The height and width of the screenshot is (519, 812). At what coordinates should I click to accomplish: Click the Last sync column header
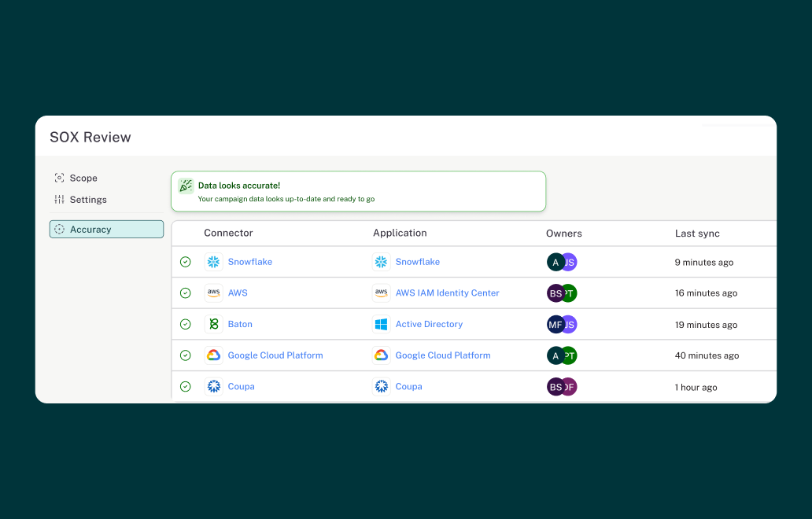click(697, 234)
